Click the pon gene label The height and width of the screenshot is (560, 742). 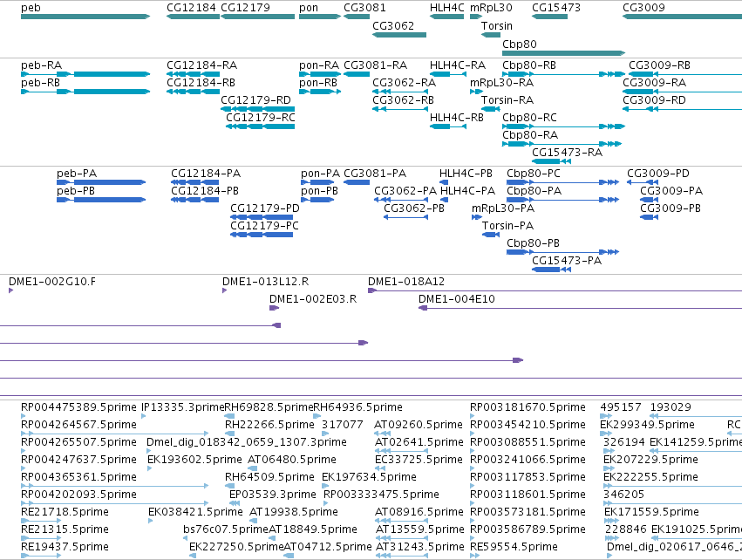tap(309, 8)
